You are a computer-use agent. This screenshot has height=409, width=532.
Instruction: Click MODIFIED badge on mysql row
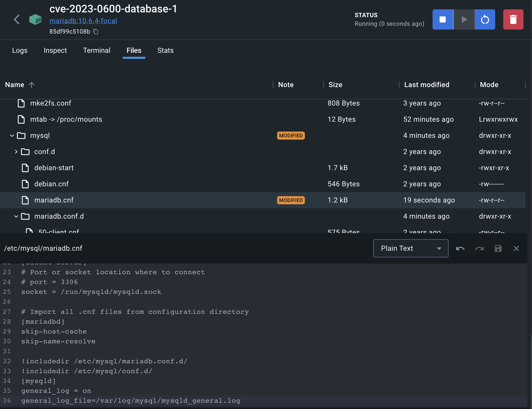291,136
